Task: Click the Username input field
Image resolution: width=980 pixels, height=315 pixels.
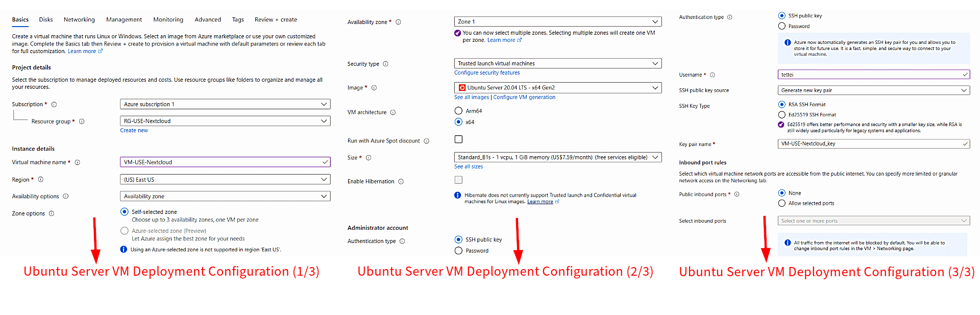Action: [x=874, y=75]
